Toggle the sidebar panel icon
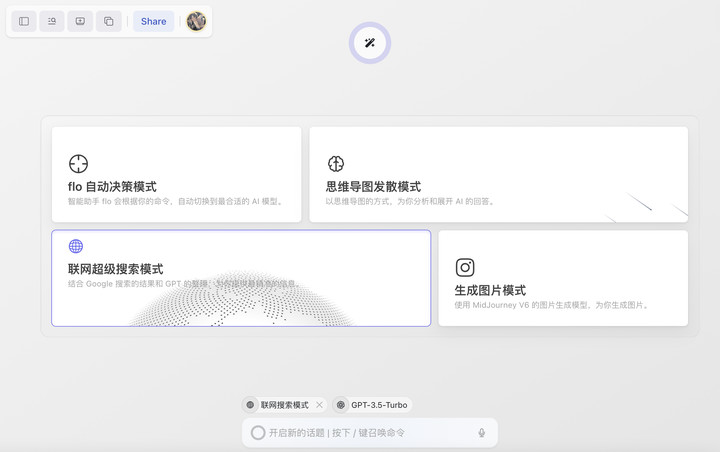The width and height of the screenshot is (720, 452). click(24, 21)
